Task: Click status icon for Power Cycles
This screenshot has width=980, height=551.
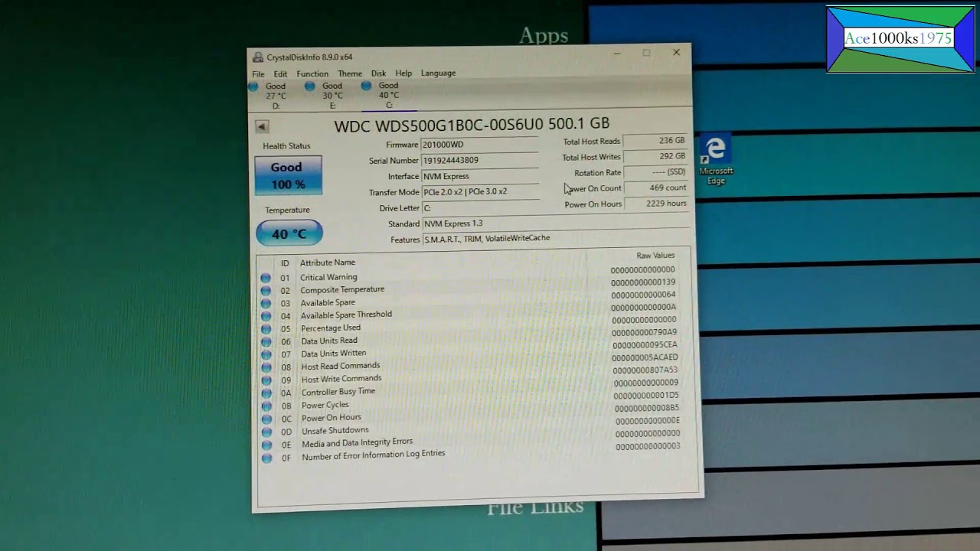Action: 266,406
